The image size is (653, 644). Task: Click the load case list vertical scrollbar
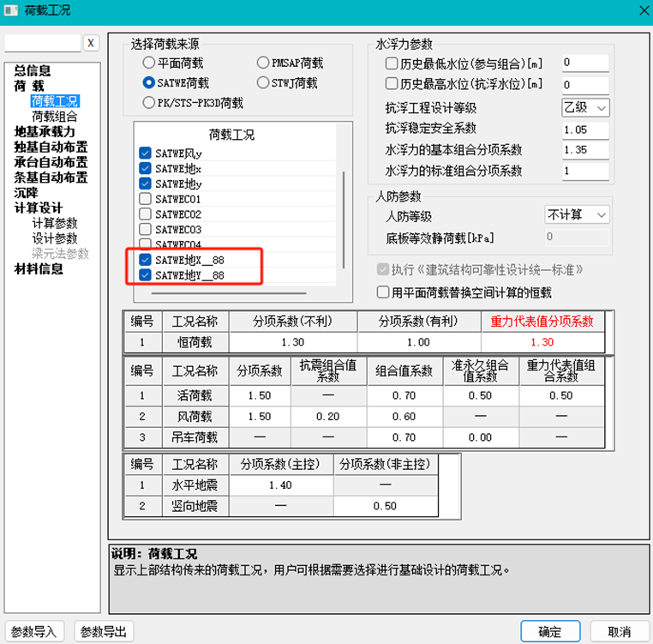click(344, 220)
